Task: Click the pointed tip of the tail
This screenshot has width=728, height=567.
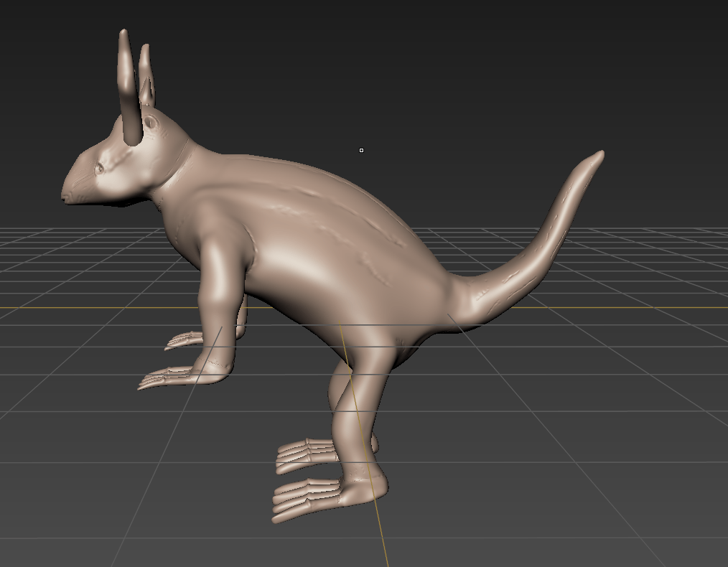Action: coord(598,155)
